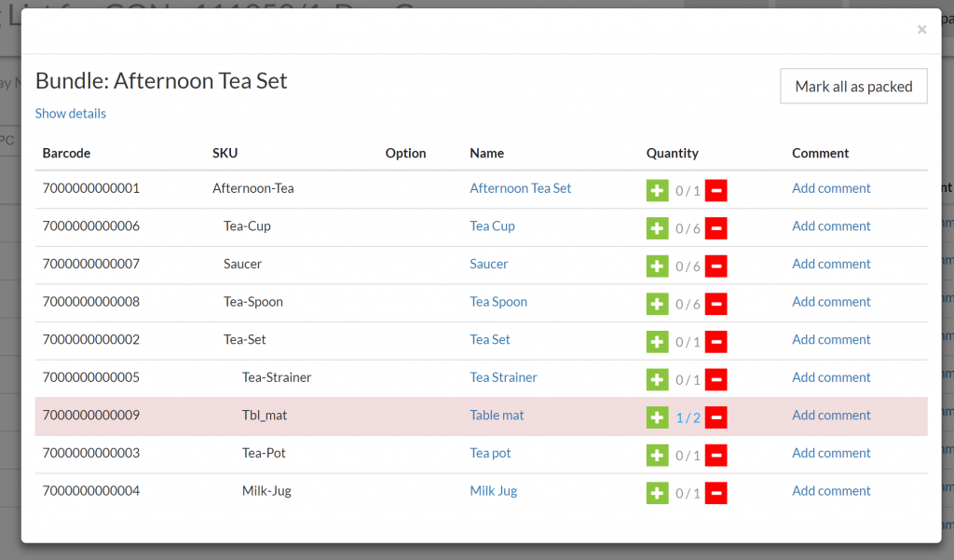This screenshot has height=560, width=954.
Task: Decrease packed quantity for Saucer row
Action: coord(715,266)
